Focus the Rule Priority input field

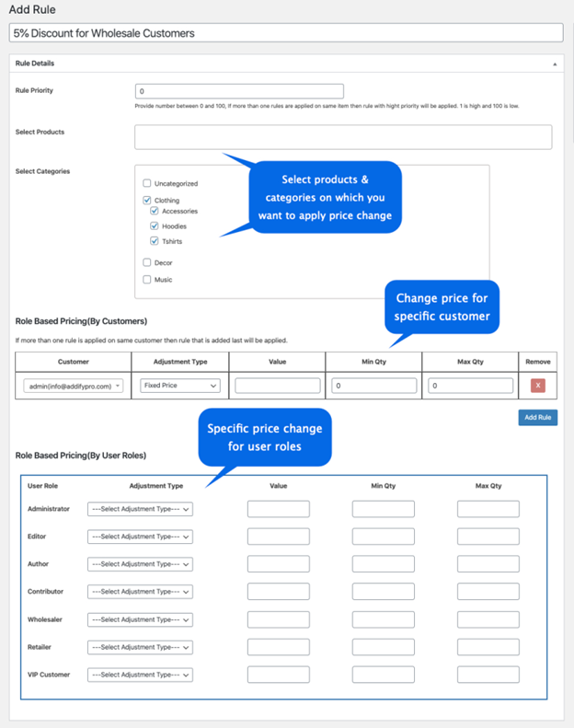[x=239, y=91]
